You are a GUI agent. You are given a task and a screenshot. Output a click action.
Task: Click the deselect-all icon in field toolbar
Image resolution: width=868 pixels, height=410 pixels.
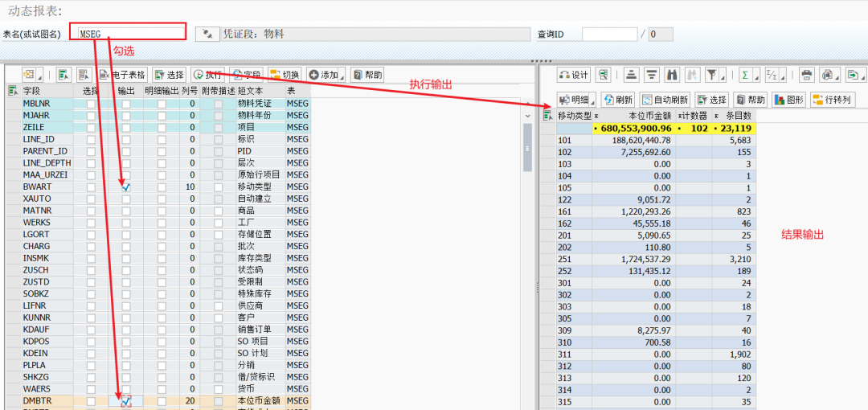point(84,75)
